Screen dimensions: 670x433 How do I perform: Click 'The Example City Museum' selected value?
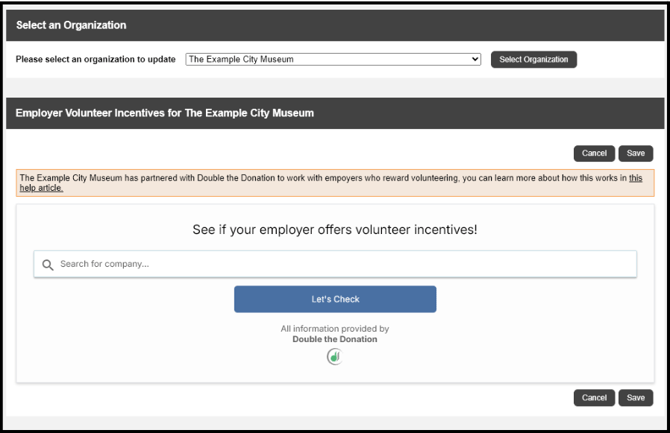pyautogui.click(x=242, y=59)
